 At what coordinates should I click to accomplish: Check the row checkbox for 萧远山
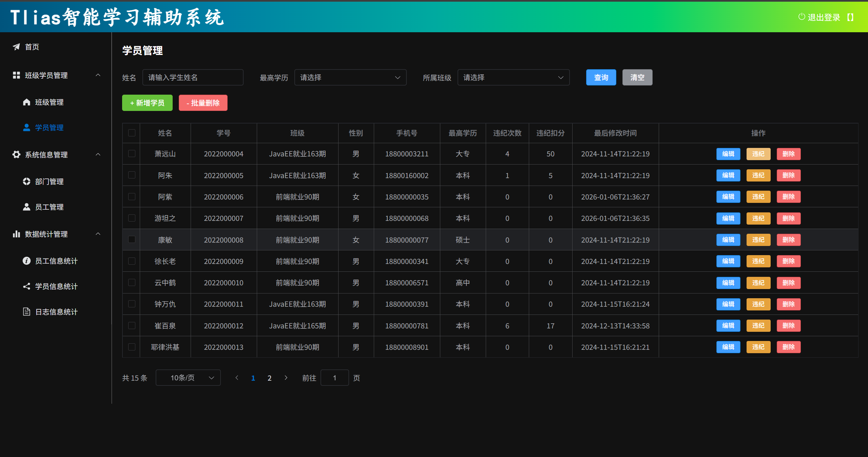(x=132, y=154)
